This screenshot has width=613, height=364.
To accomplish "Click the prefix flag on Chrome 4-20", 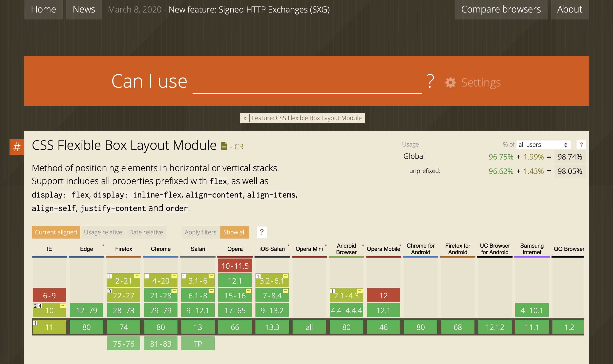I will [x=174, y=276].
